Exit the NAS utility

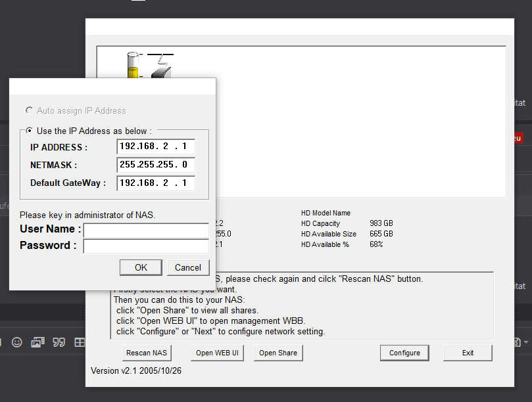[x=468, y=353]
